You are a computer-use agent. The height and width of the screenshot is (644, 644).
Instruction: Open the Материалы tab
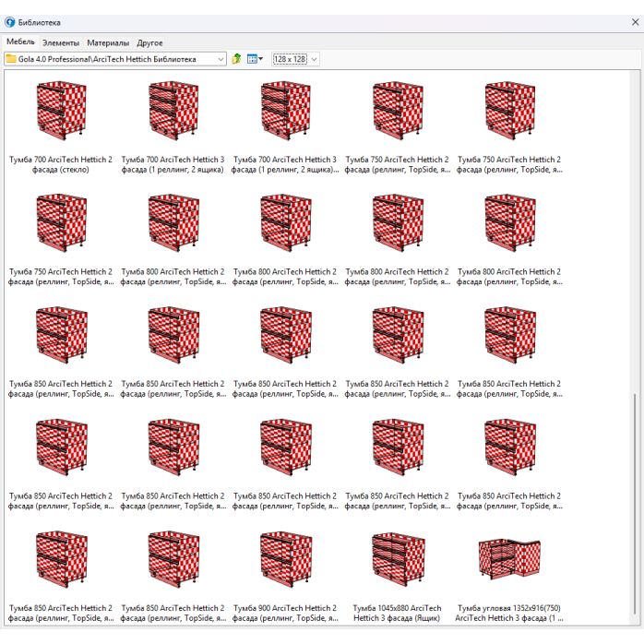tap(108, 42)
